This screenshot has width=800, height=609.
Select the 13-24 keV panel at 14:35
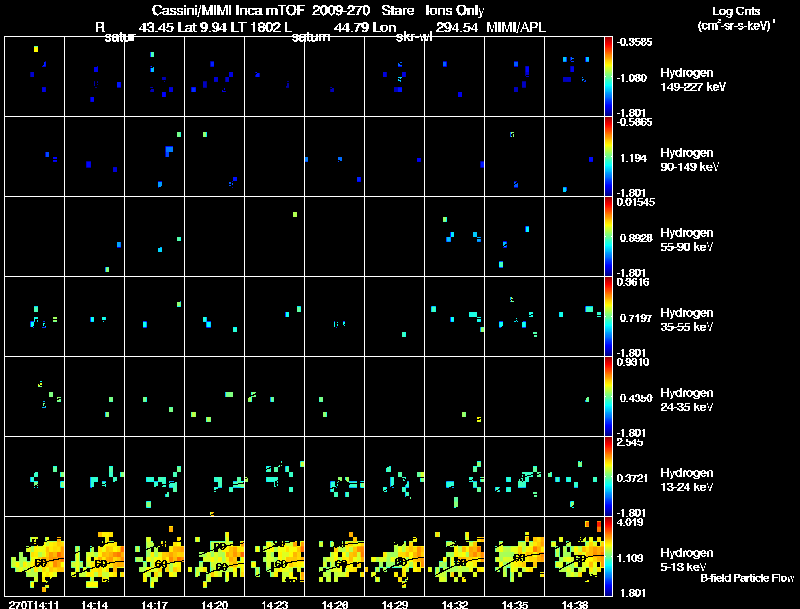(x=515, y=477)
